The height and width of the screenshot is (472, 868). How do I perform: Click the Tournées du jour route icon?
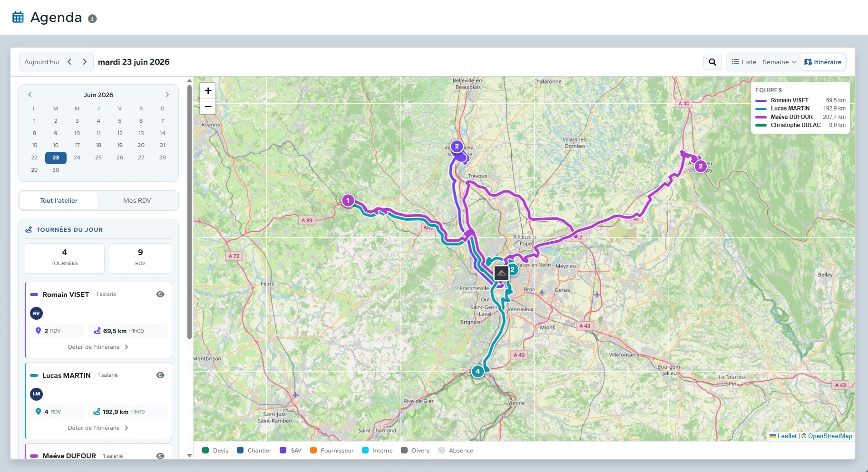click(29, 229)
